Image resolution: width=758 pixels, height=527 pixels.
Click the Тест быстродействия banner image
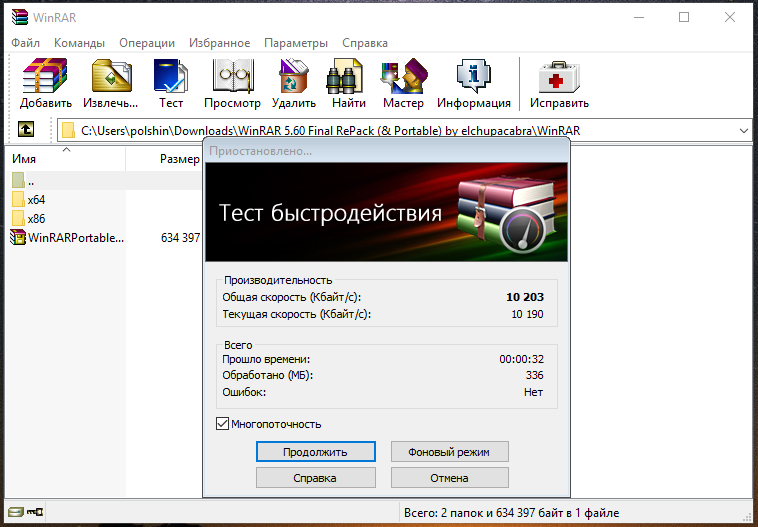click(386, 212)
